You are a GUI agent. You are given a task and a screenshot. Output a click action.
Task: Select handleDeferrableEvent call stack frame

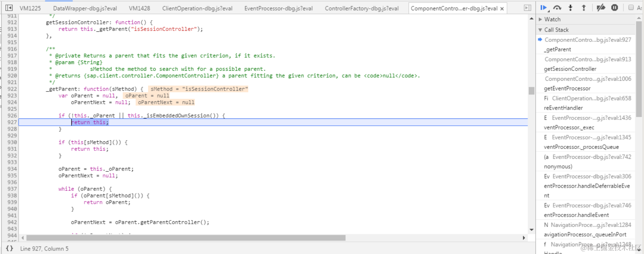pos(586,186)
